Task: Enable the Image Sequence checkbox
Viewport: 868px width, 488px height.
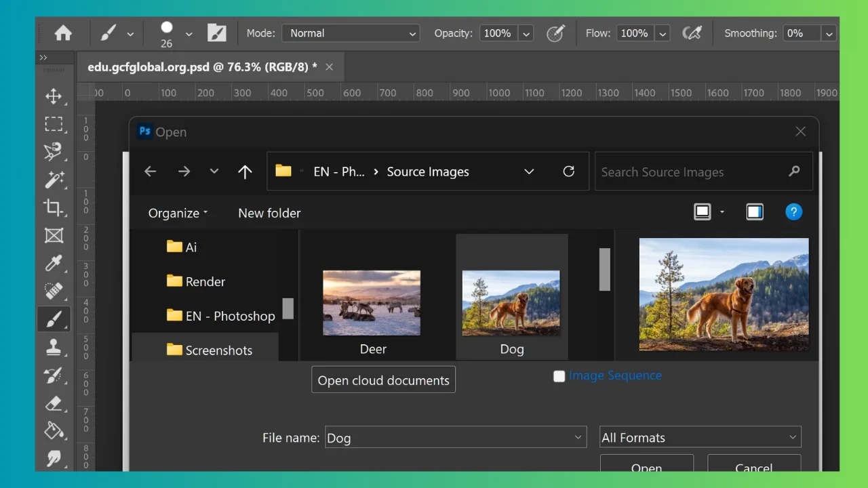Action: pyautogui.click(x=559, y=376)
